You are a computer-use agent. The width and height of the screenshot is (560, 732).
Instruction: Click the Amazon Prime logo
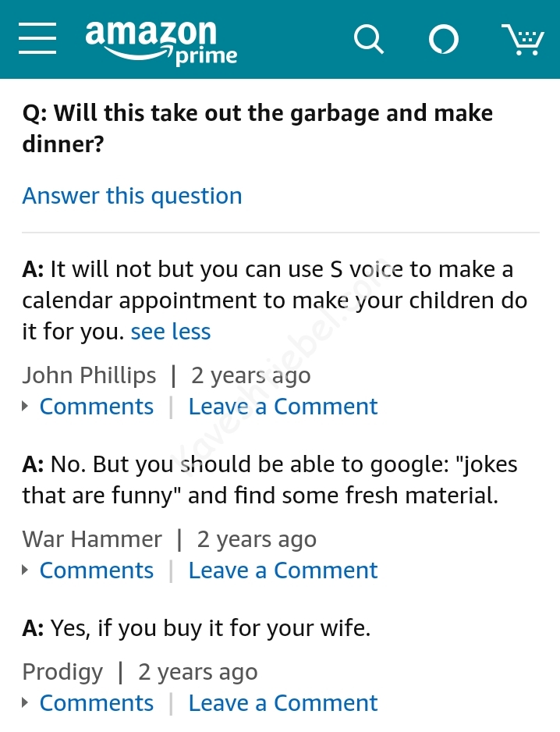click(x=160, y=41)
